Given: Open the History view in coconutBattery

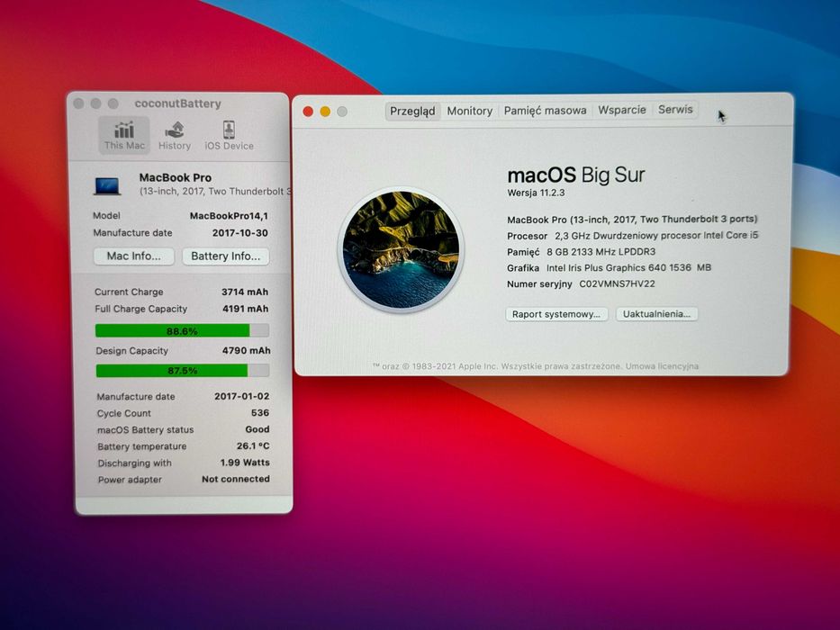Looking at the screenshot, I should (x=175, y=136).
